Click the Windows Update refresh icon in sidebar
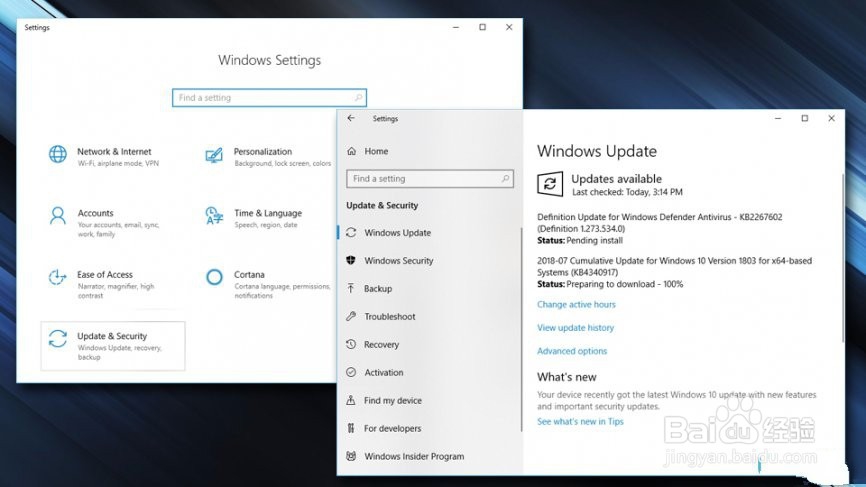 (x=351, y=232)
